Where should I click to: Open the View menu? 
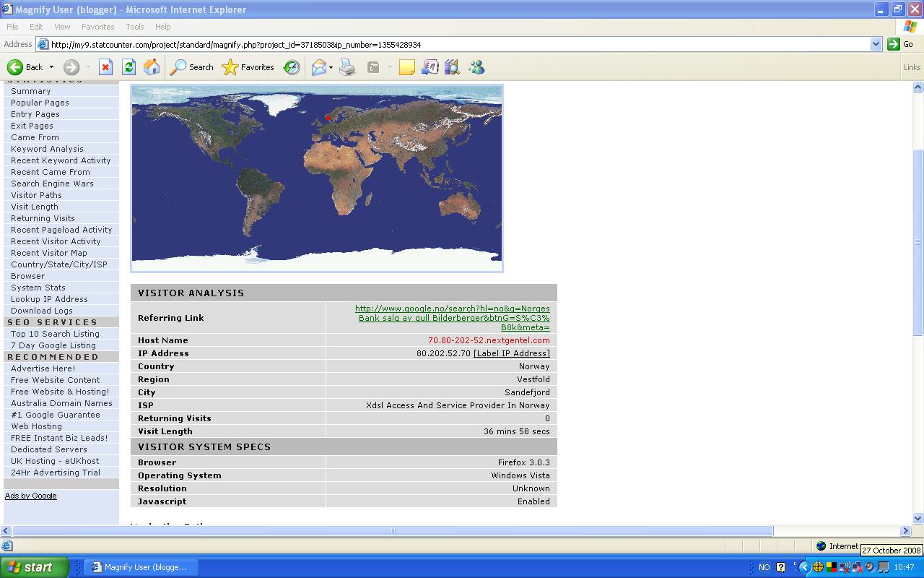[x=62, y=27]
